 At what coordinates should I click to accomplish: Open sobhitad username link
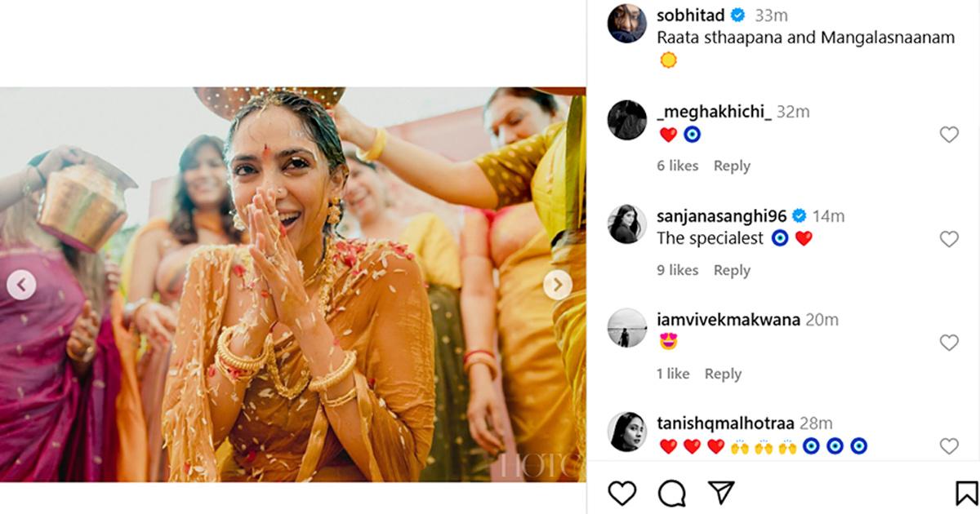tap(692, 16)
